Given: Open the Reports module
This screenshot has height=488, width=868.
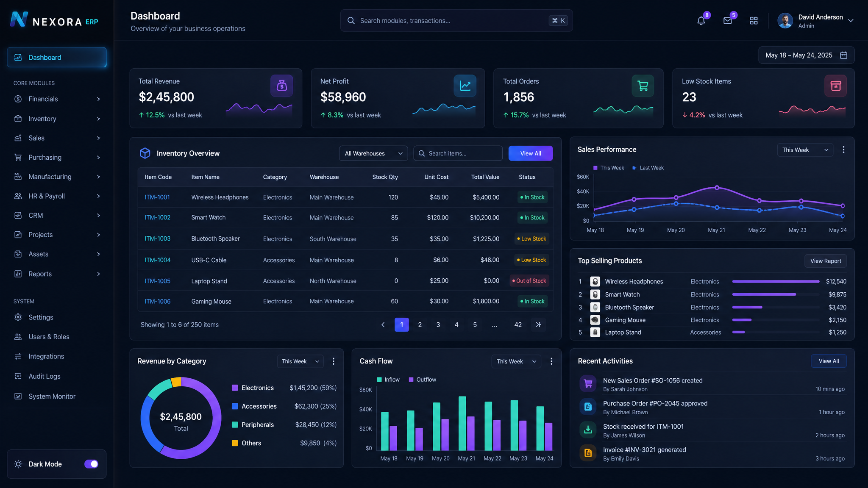Looking at the screenshot, I should tap(57, 274).
